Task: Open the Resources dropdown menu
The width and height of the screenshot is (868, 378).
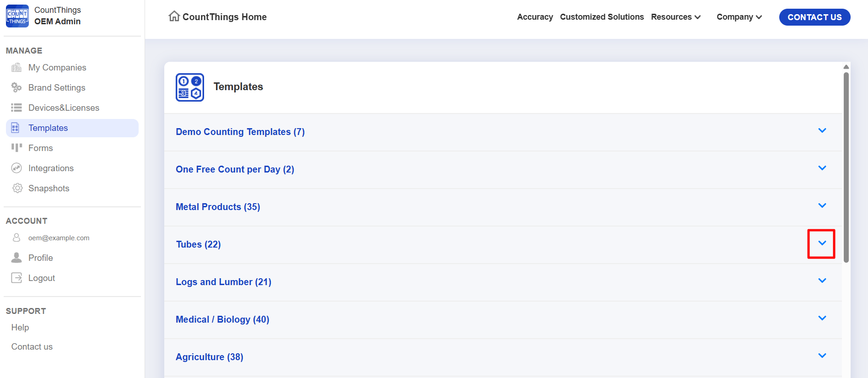Action: 675,17
